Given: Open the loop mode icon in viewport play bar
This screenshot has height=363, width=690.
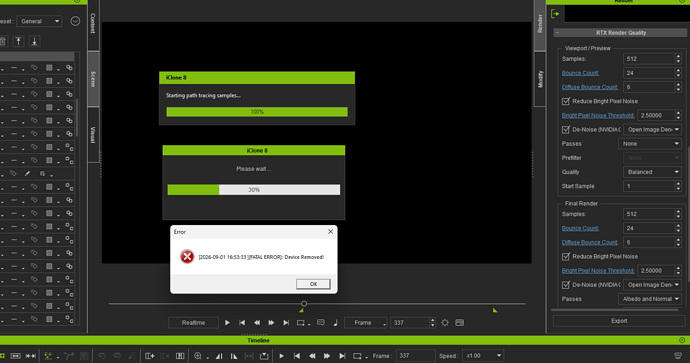Looking at the screenshot, I should [301, 323].
